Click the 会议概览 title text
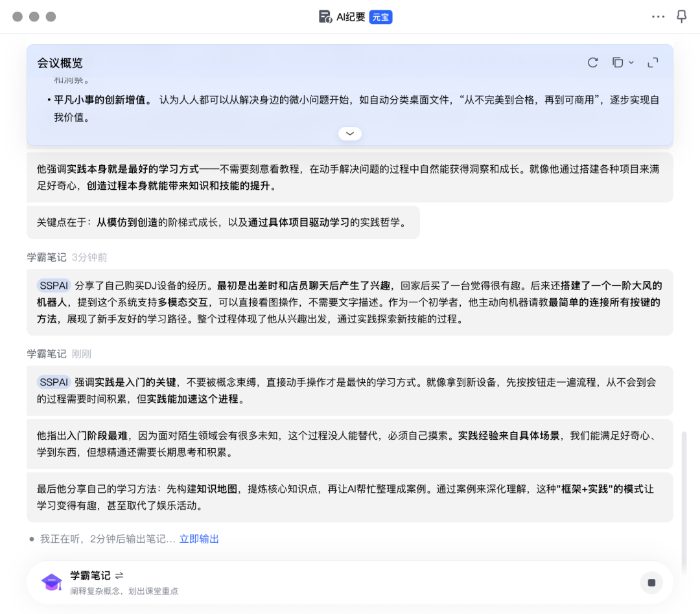This screenshot has width=700, height=614. (x=60, y=63)
